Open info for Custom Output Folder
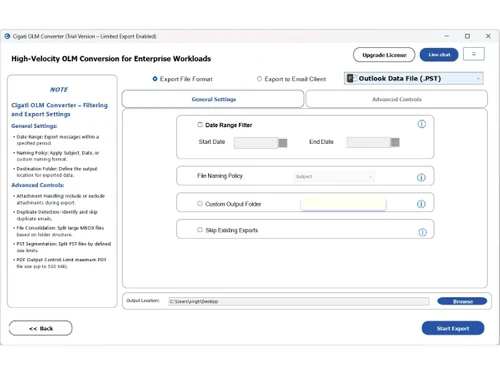Screen dimensions: 500x375 coord(421,204)
